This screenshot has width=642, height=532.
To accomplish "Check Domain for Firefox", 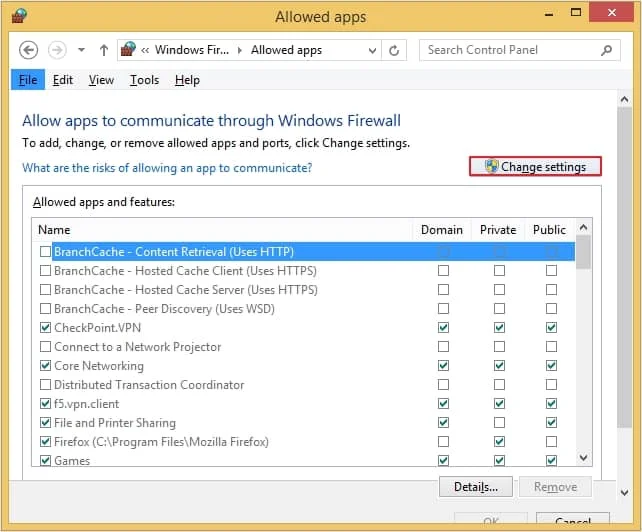I will click(443, 441).
